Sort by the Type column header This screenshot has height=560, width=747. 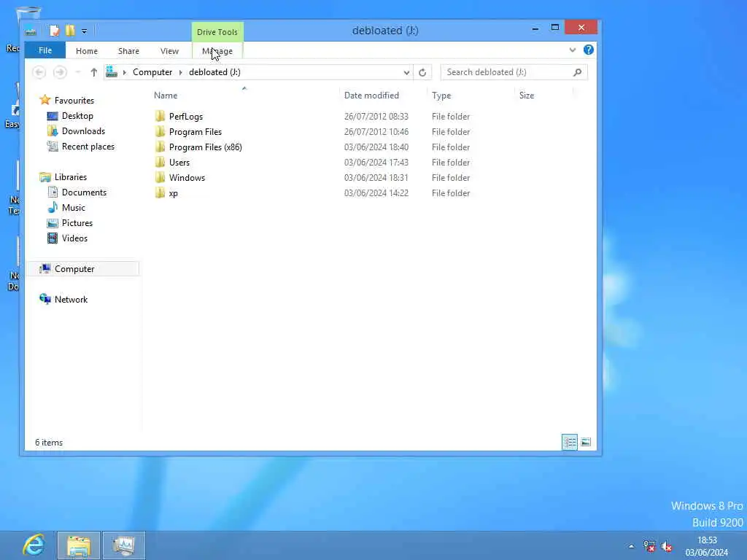click(441, 96)
